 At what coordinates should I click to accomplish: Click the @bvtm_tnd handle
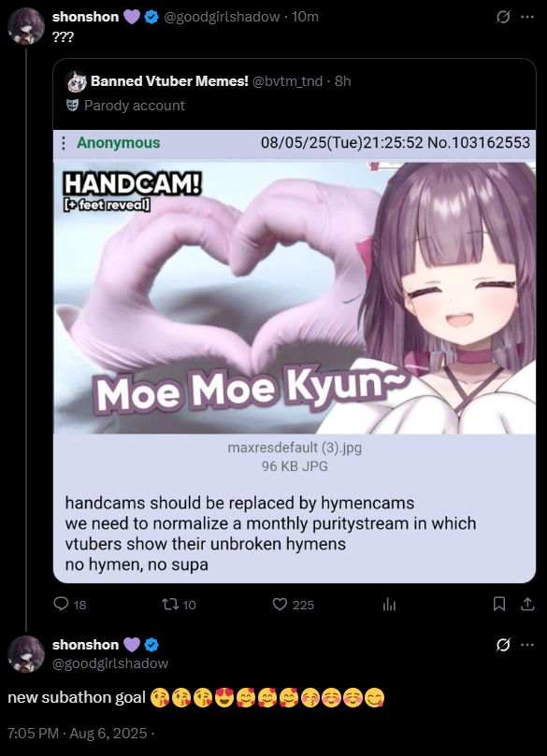pos(287,81)
